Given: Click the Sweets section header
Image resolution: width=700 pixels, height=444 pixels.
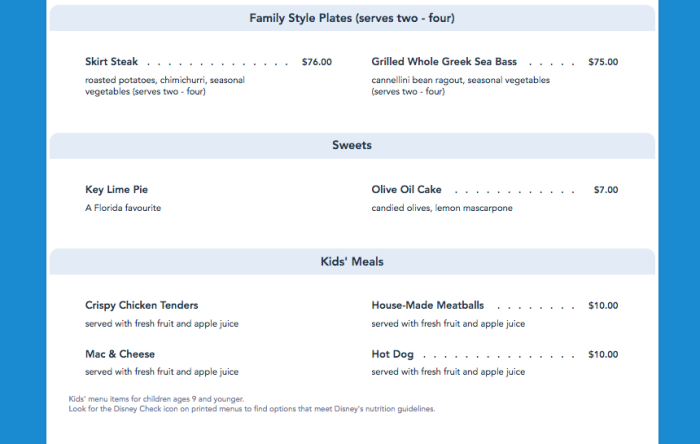Looking at the screenshot, I should coord(352,146).
